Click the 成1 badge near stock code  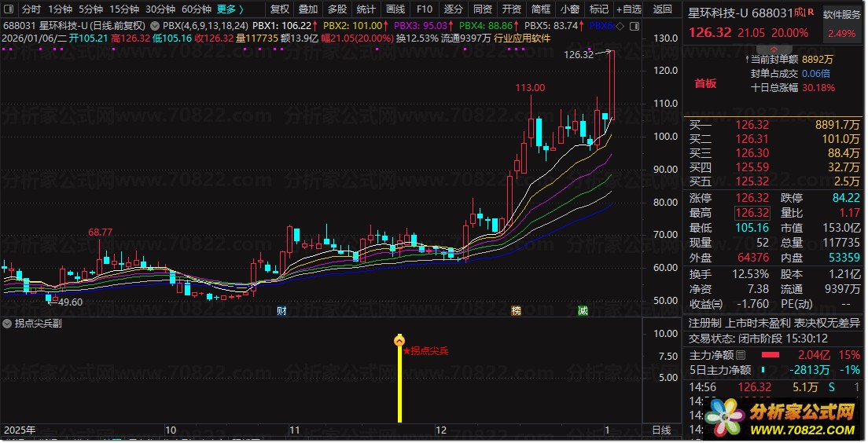tap(800, 12)
